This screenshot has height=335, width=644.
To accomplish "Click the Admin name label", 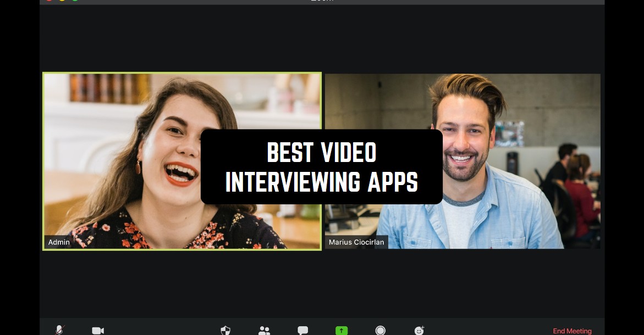I will [58, 242].
